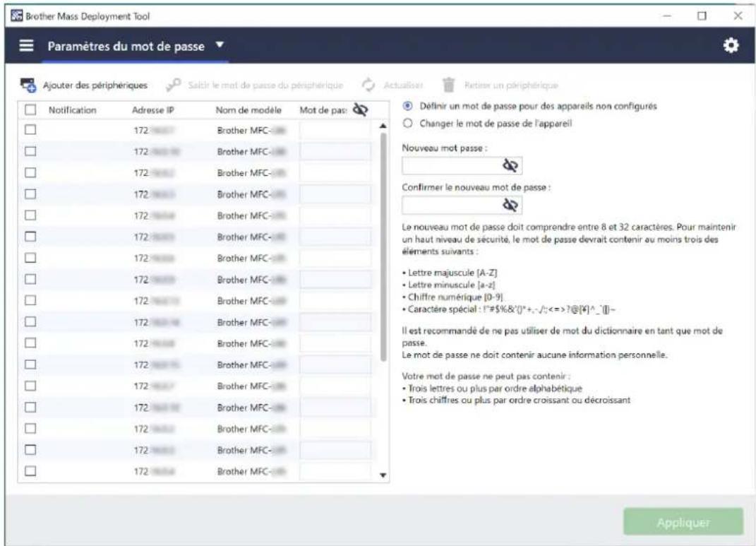Click the password cell of the first device row
Image resolution: width=756 pixels, height=546 pixels.
[x=335, y=130]
